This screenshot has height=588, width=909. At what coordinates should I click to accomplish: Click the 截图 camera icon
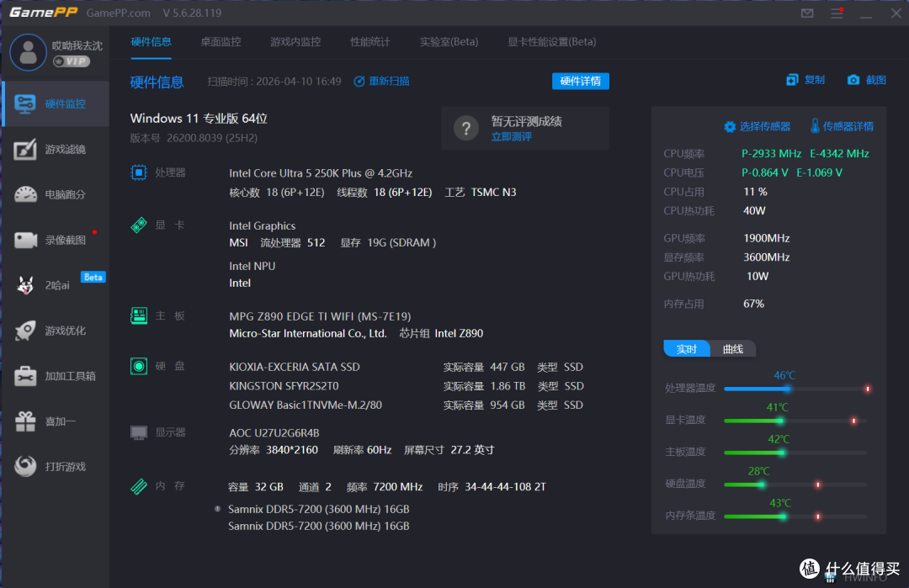pos(853,80)
